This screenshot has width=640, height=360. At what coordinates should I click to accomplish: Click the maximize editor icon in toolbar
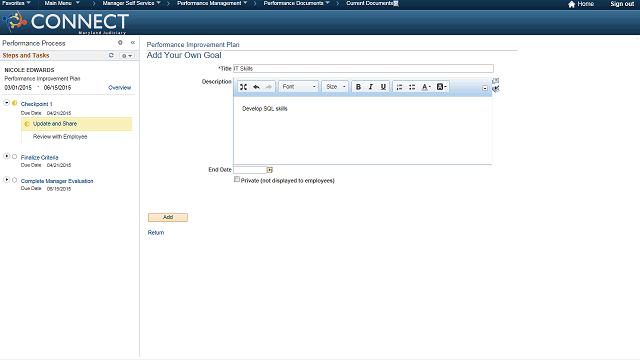[243, 87]
